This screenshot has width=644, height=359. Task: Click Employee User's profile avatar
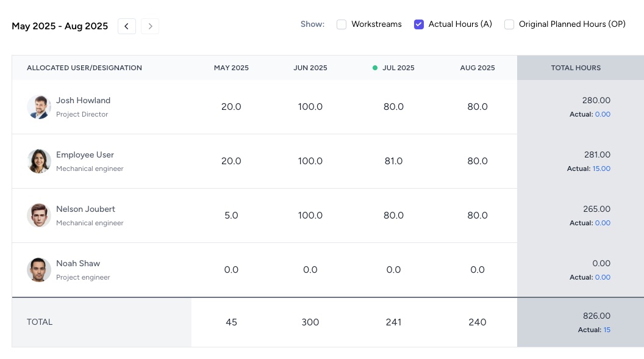point(39,161)
